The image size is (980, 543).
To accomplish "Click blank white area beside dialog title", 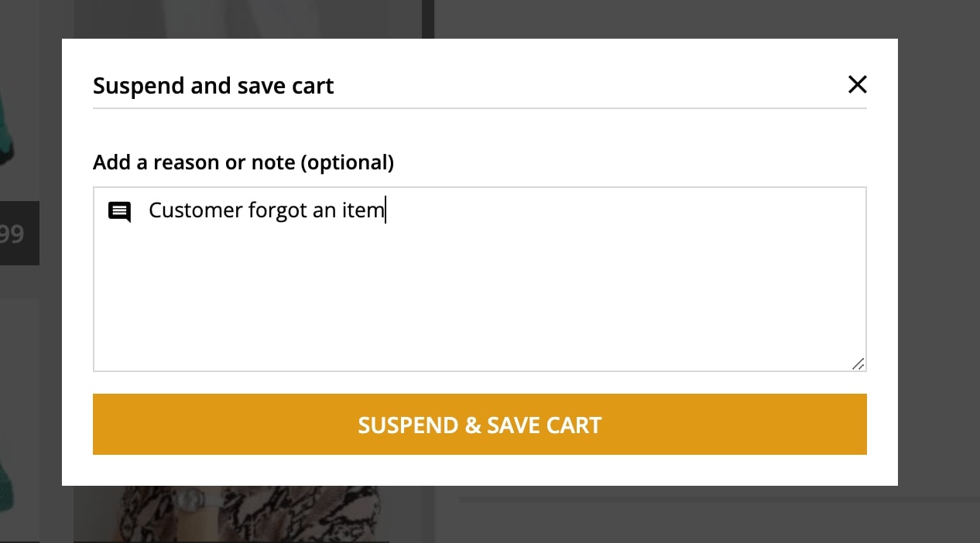I will pos(588,85).
